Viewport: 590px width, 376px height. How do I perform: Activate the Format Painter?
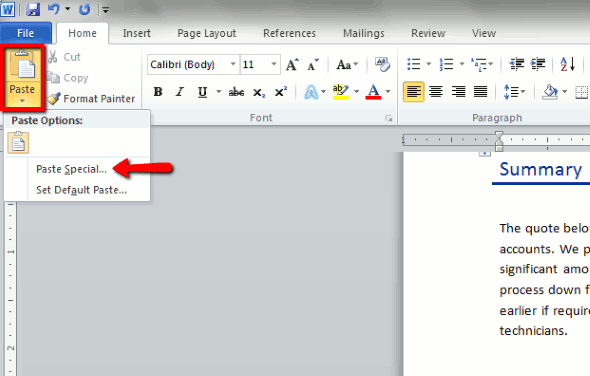click(x=91, y=99)
